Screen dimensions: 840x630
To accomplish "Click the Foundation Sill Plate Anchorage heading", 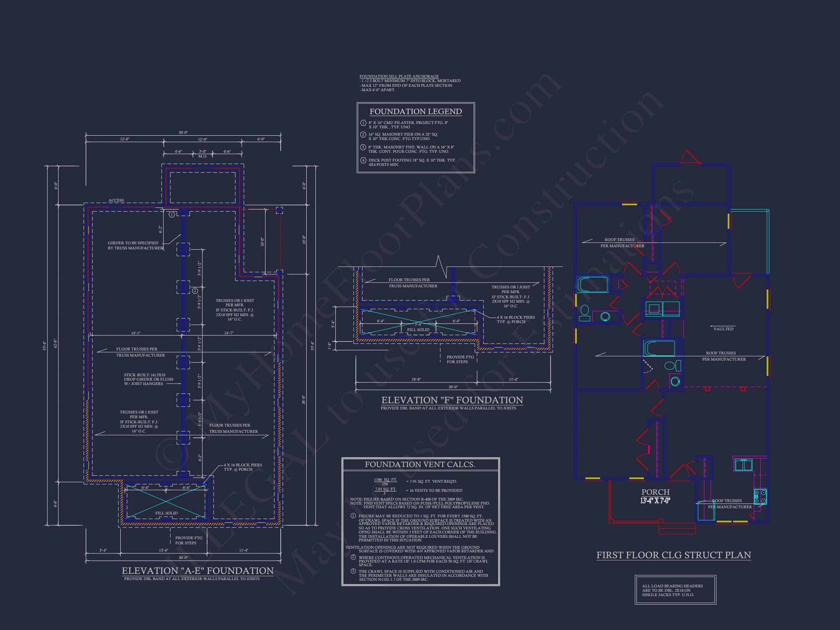I will (x=399, y=76).
